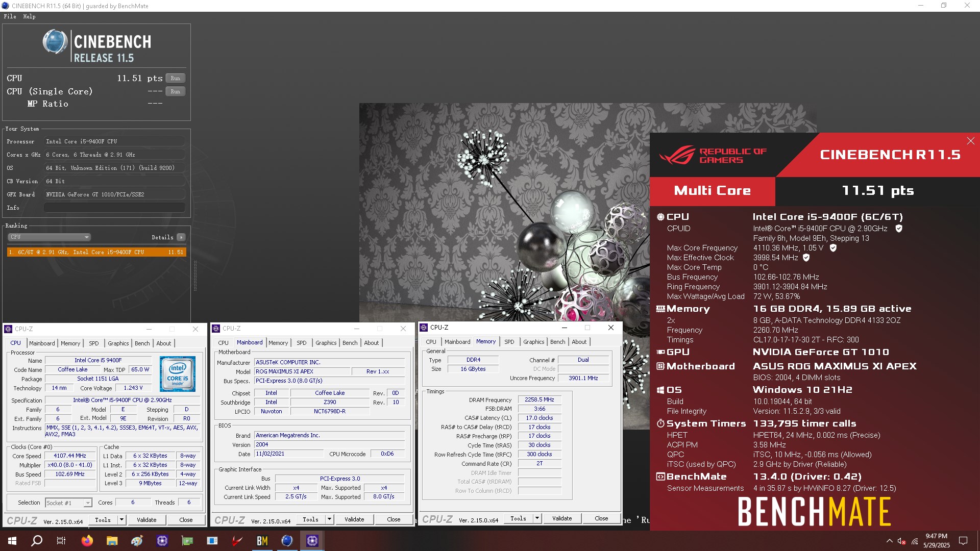Click the Details arrow in Ranking panel
The image size is (980, 551).
181,237
